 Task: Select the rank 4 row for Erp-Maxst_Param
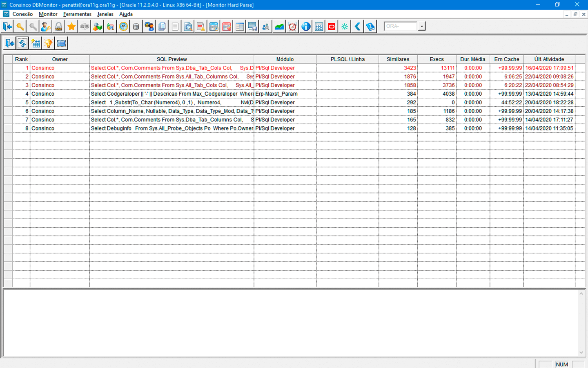coord(171,94)
